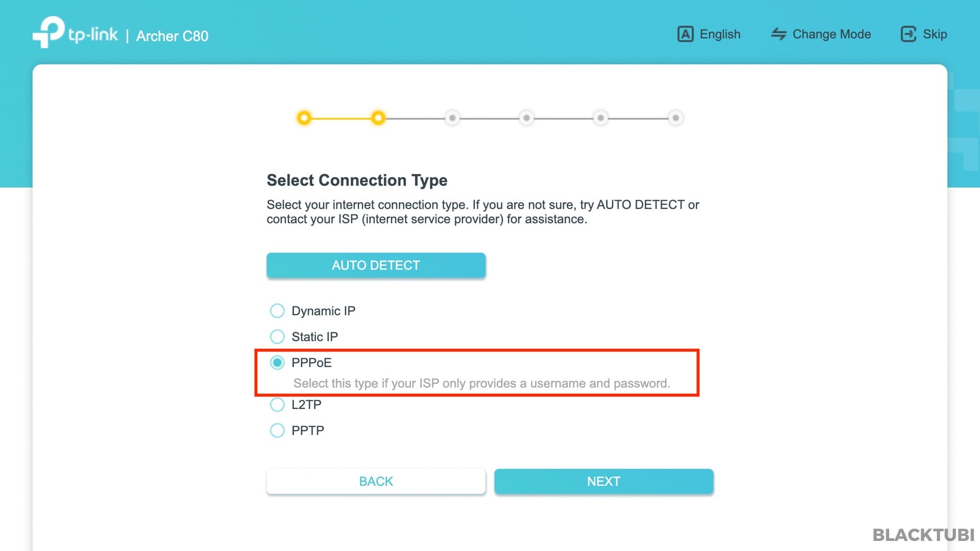Click the fourth progress step dot

coord(526,118)
